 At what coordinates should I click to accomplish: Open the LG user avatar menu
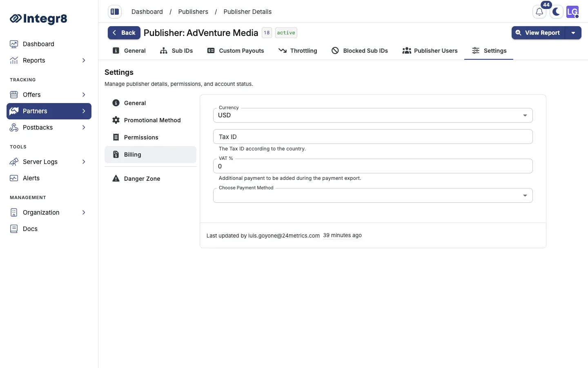click(572, 12)
